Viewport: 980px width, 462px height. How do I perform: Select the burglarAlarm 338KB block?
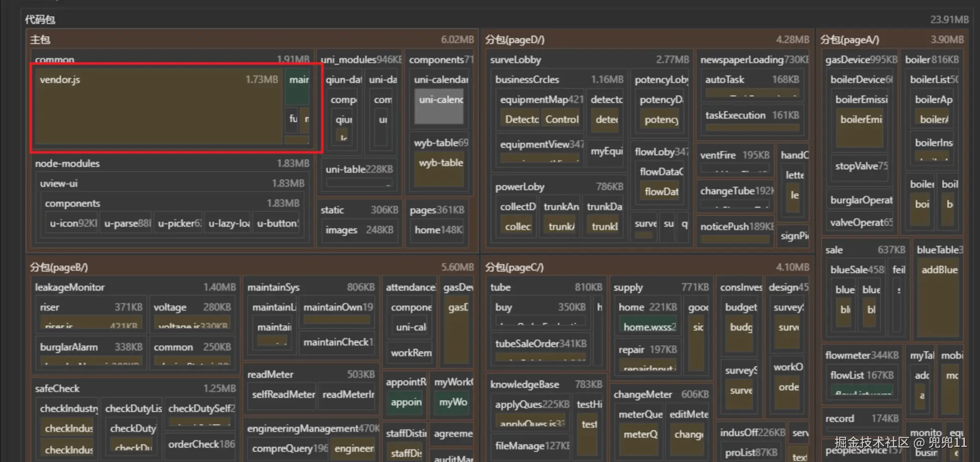[x=91, y=347]
